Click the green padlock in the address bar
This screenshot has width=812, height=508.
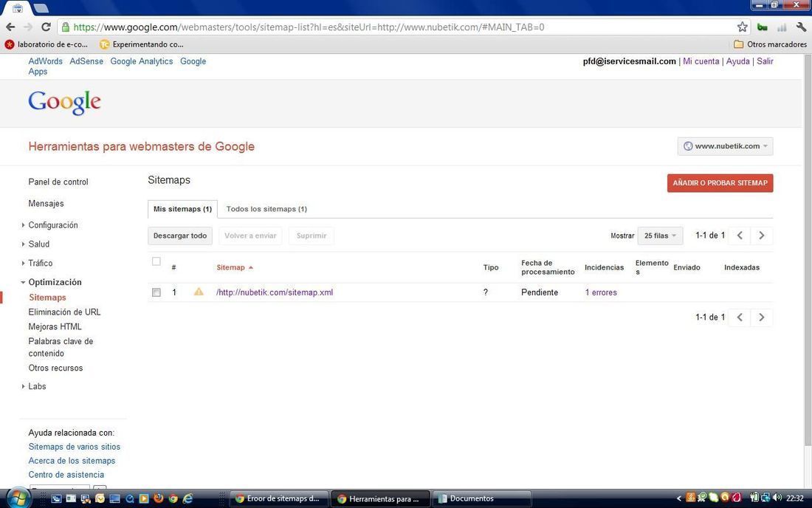pos(66,27)
